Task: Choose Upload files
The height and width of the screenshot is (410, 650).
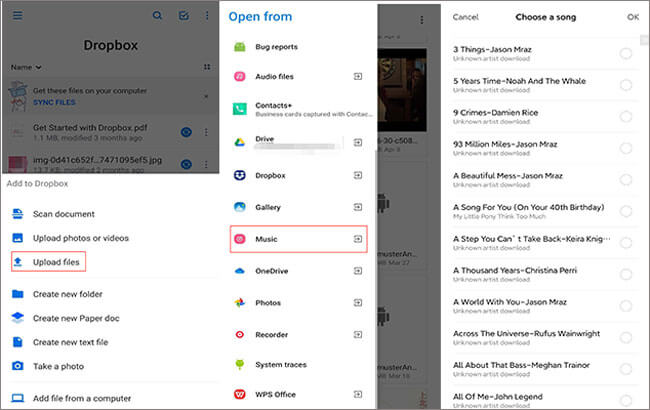Action: 49,262
